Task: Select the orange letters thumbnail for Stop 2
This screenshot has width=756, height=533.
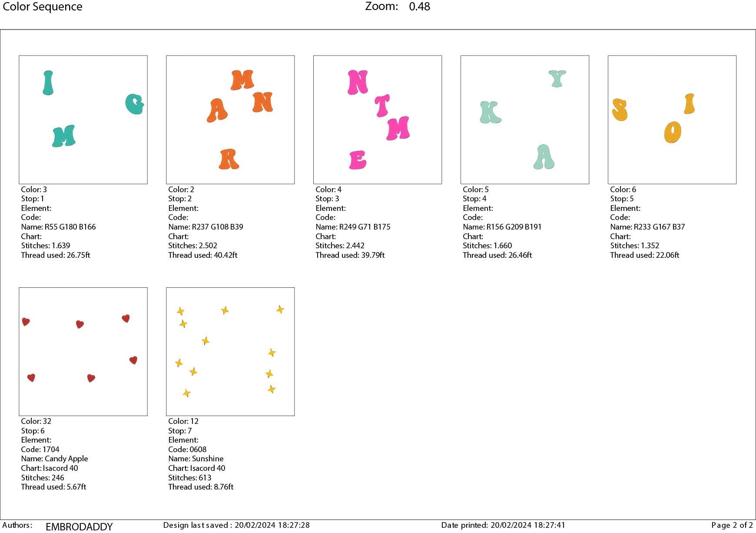Action: point(230,120)
